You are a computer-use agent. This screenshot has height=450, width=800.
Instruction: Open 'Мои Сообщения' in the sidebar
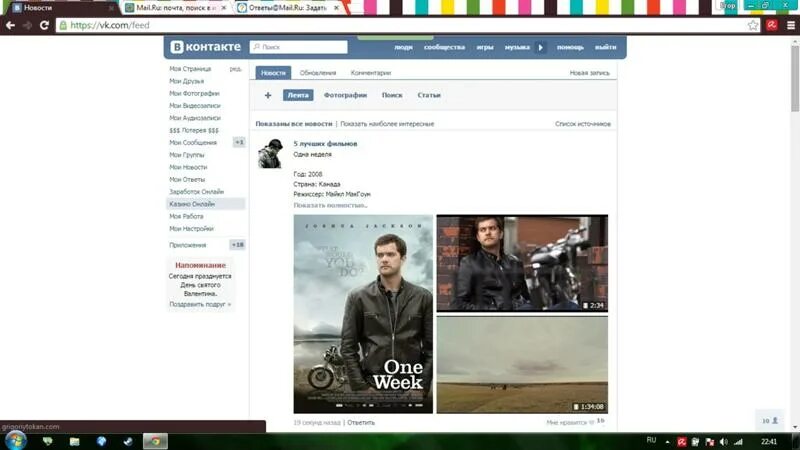pyautogui.click(x=193, y=142)
